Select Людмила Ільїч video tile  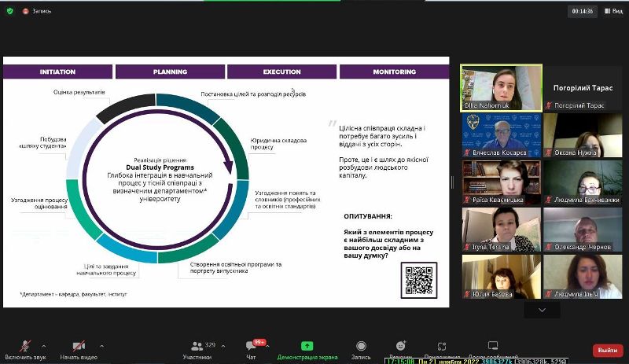point(583,277)
